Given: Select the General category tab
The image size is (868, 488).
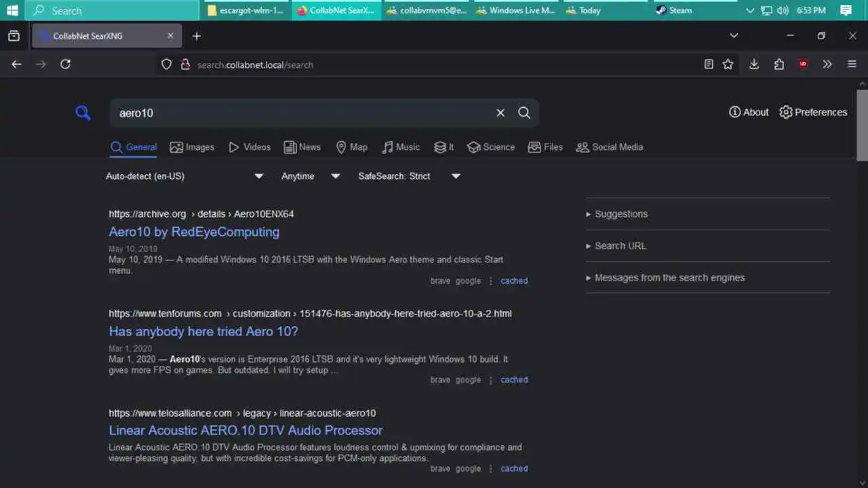Looking at the screenshot, I should coord(134,147).
